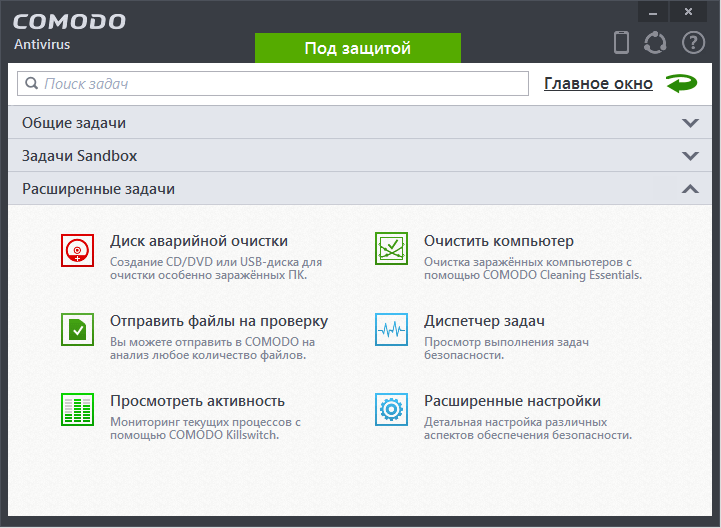
Task: Click description 'Создание CD/DVD или USB-диска'
Action: tap(216, 268)
